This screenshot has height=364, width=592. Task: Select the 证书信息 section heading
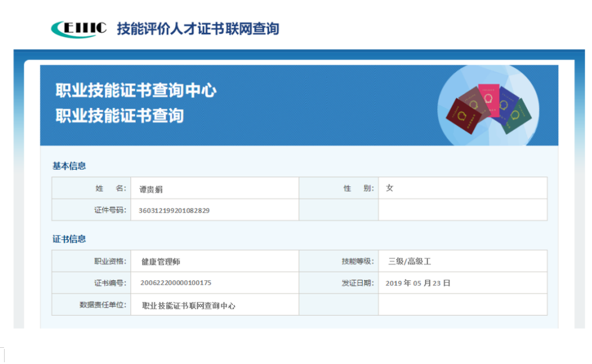coord(69,239)
